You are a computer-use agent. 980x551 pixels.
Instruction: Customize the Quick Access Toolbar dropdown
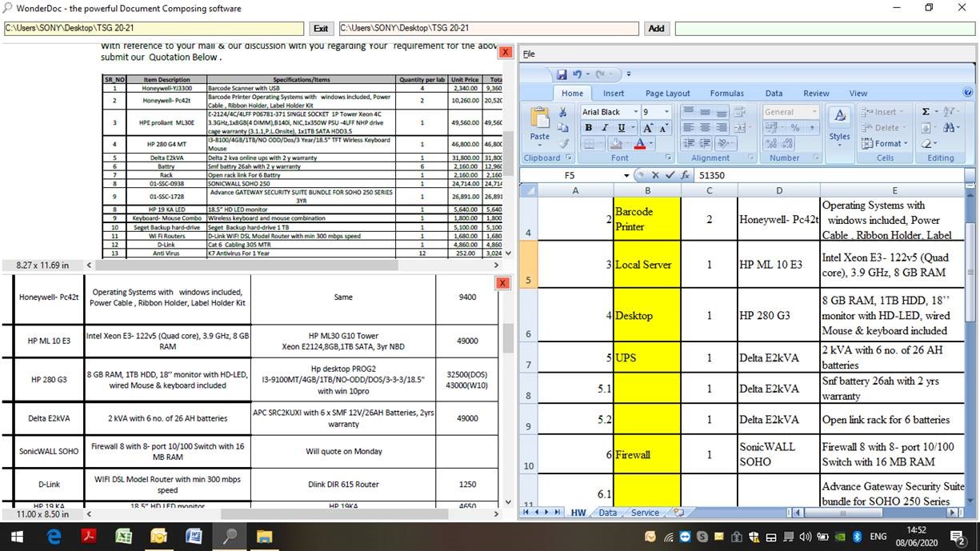click(629, 74)
